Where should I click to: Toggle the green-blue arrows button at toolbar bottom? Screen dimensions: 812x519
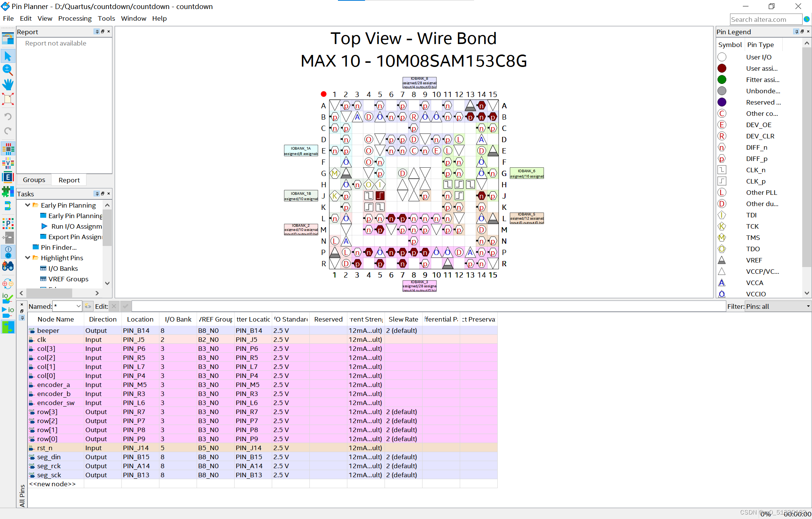coord(8,327)
